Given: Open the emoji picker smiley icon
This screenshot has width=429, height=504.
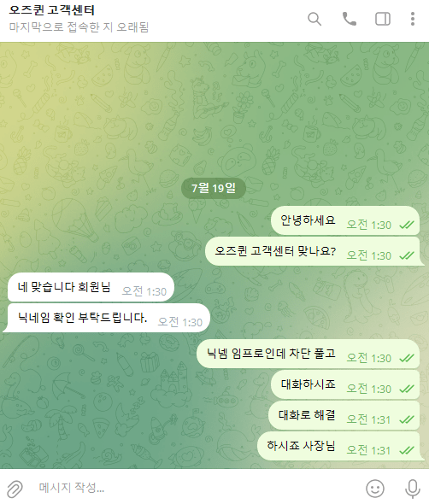Looking at the screenshot, I should [x=375, y=489].
